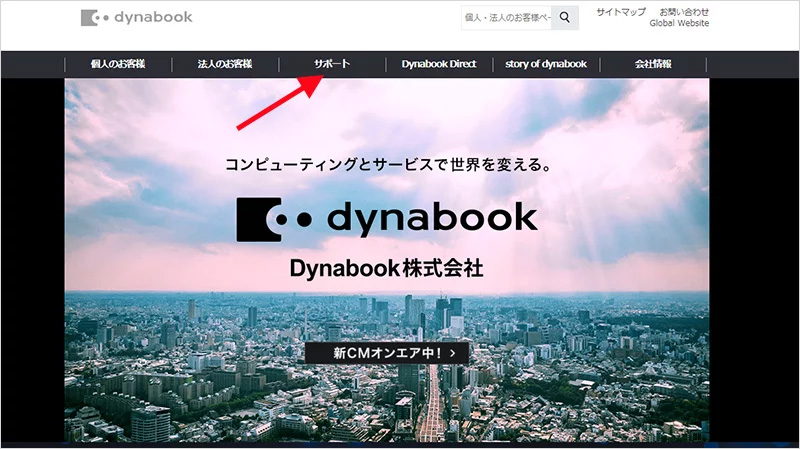Open Dynabook Direct from the navigation bar
Screen dimensions: 800x449
[x=439, y=64]
